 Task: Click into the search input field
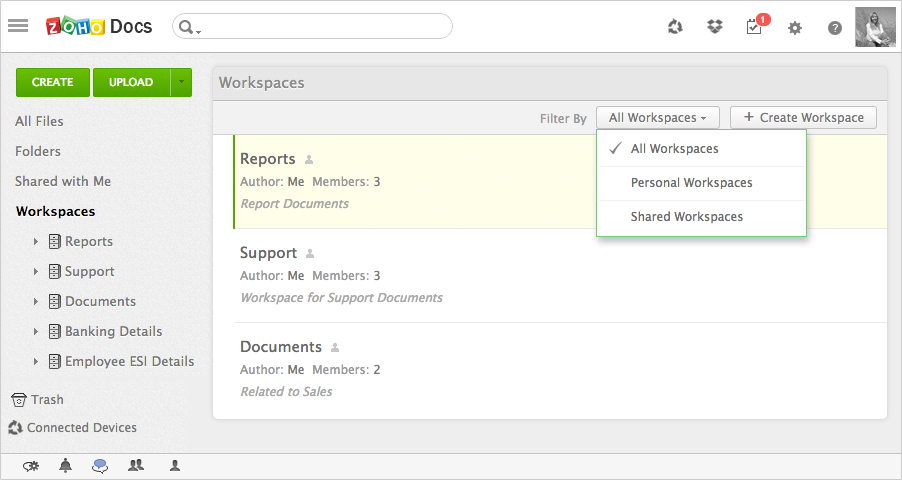pos(320,26)
